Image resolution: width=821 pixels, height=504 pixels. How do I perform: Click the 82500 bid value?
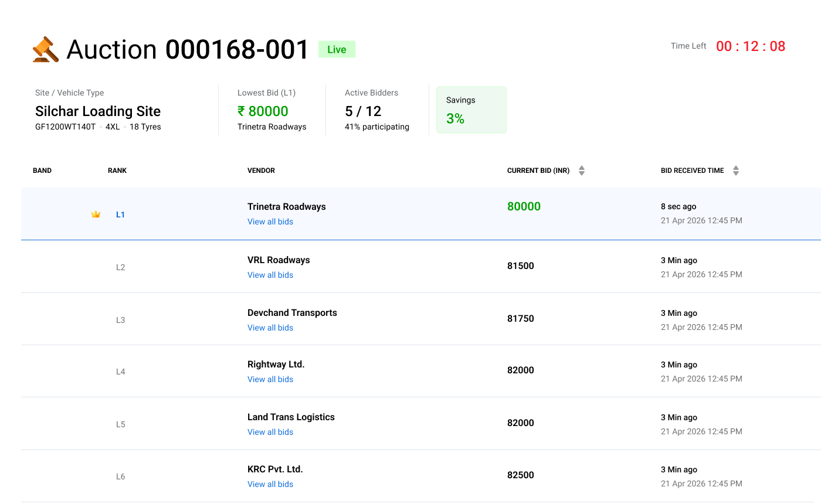(x=521, y=475)
